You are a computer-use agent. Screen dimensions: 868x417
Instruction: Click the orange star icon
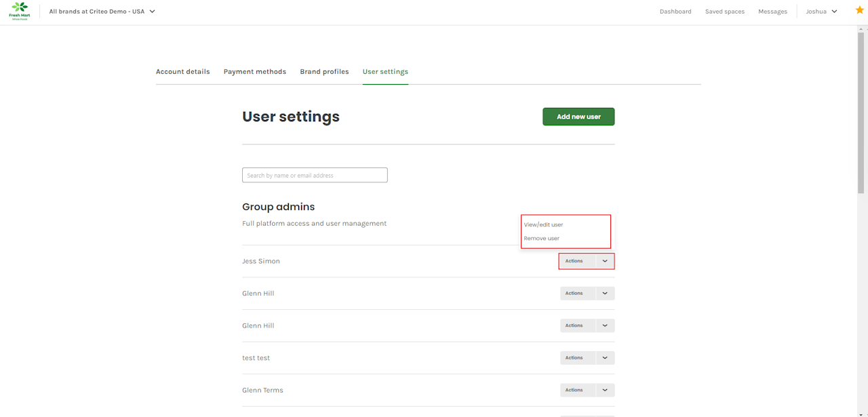click(859, 10)
